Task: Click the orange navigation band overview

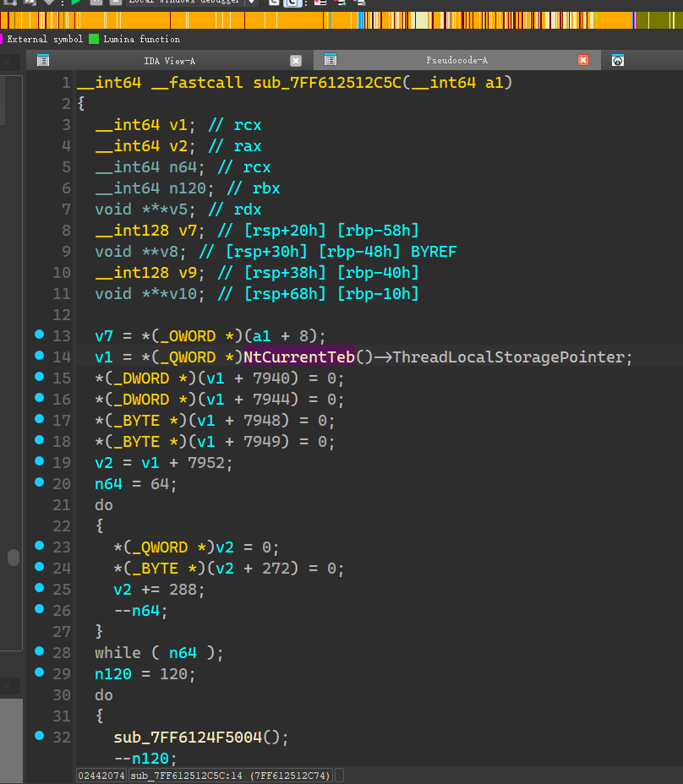Action: [x=341, y=20]
